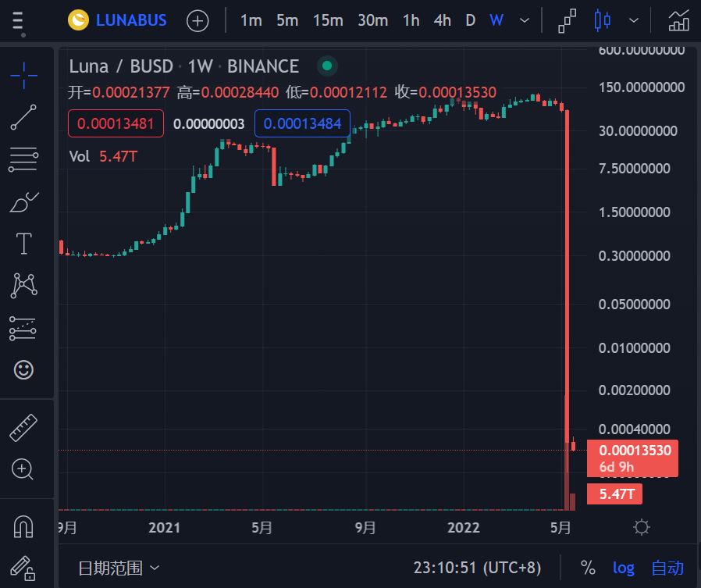Click the red sell price 0.00013481
701x588 pixels.
tap(116, 123)
